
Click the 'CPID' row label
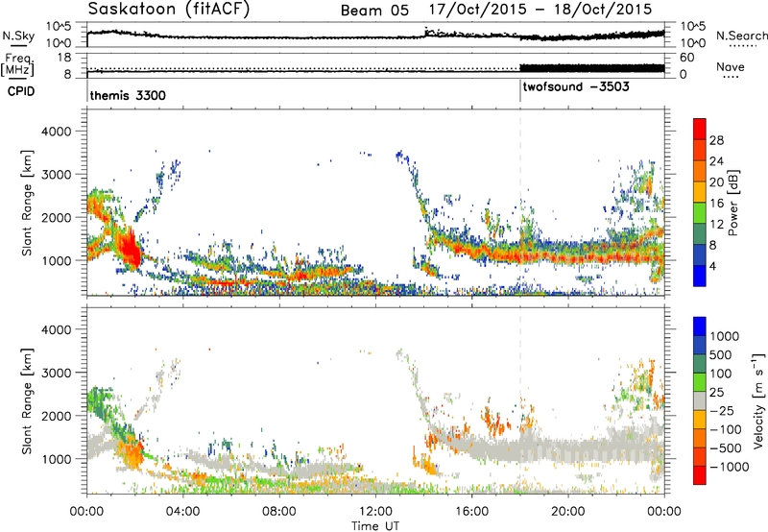(21, 91)
